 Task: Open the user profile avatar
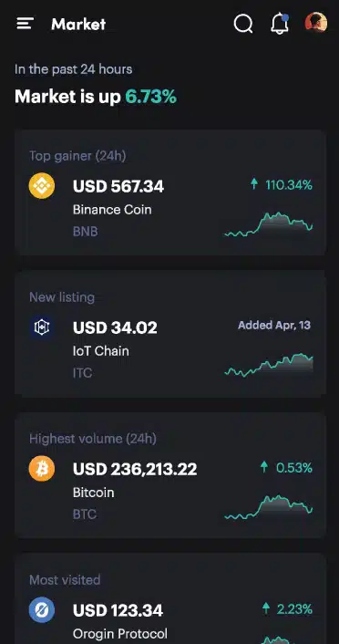[x=316, y=23]
